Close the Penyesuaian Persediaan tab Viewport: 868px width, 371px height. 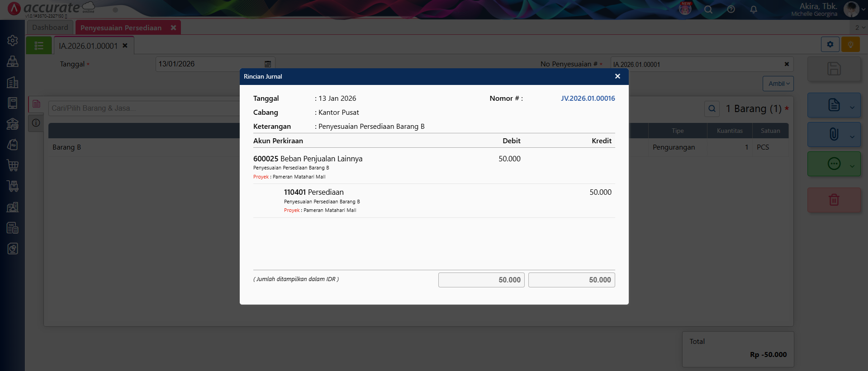pos(173,28)
